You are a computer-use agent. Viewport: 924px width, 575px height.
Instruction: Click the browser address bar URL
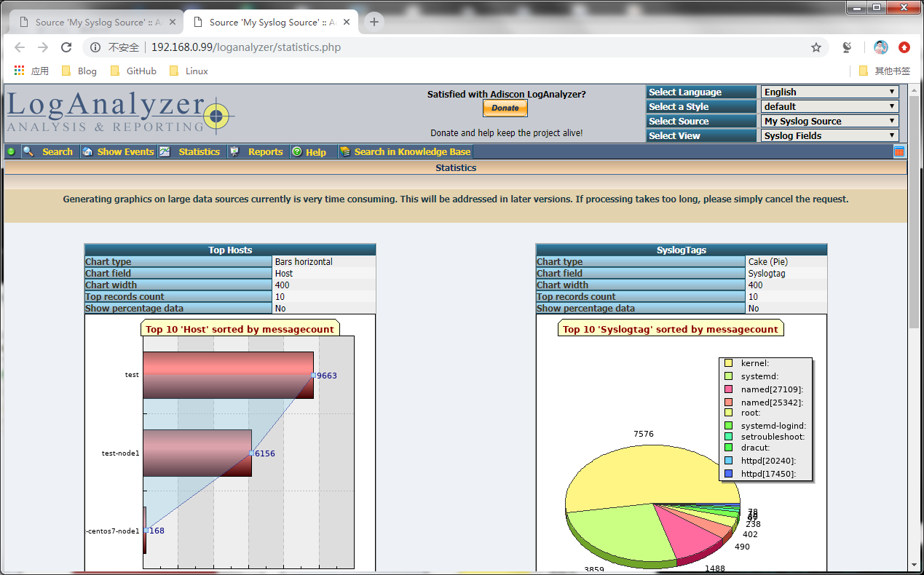(246, 47)
